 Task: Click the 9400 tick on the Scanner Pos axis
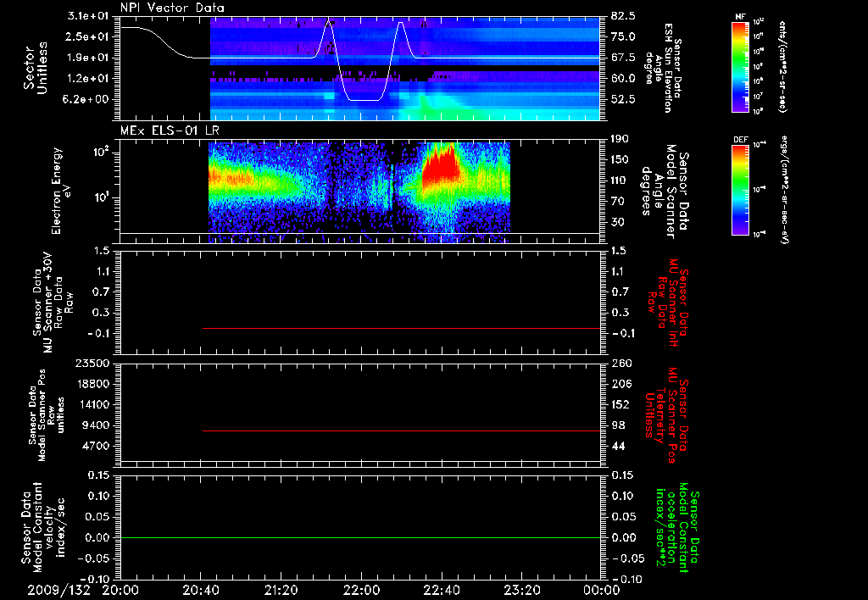point(97,425)
